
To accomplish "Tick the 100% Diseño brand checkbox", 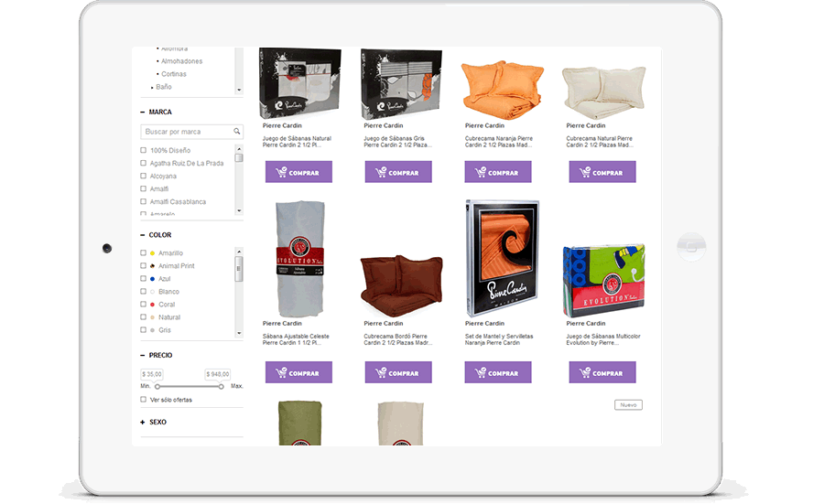I will pyautogui.click(x=143, y=150).
